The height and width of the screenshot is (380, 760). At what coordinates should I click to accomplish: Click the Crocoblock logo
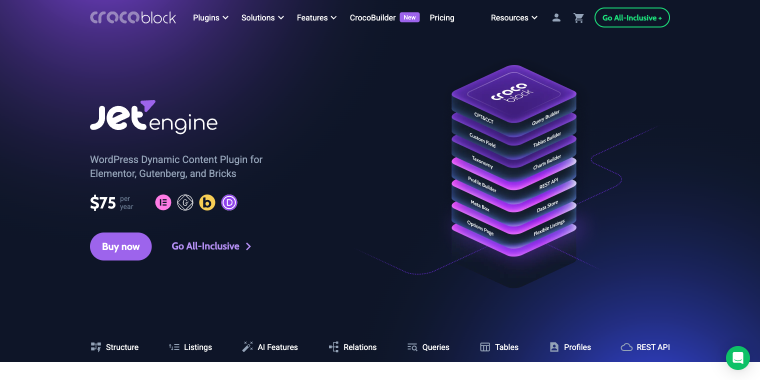click(133, 18)
